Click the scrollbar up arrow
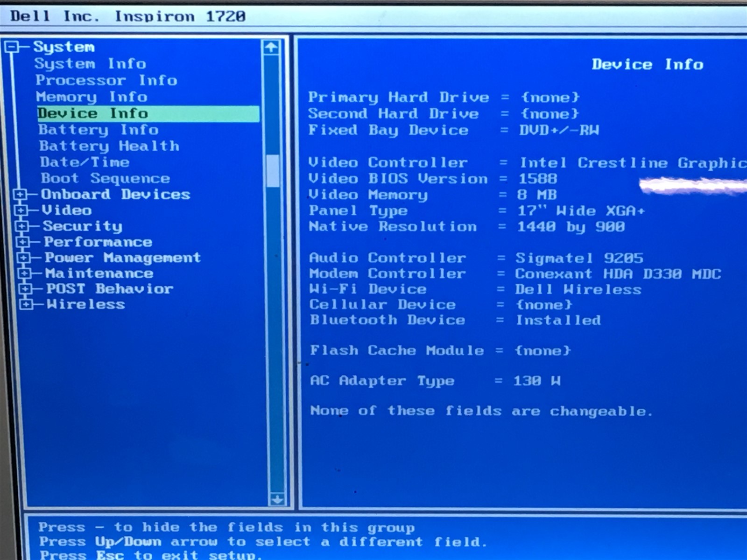 [x=271, y=47]
